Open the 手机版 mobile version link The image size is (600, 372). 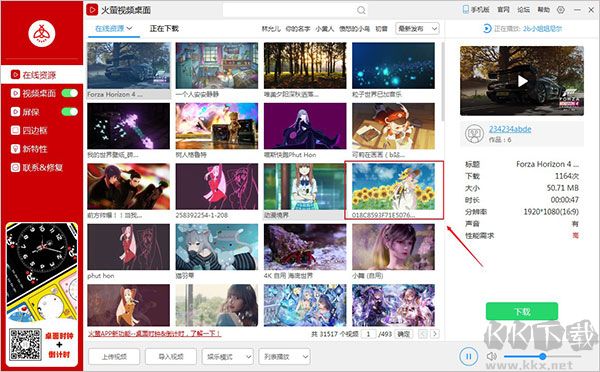tap(476, 10)
